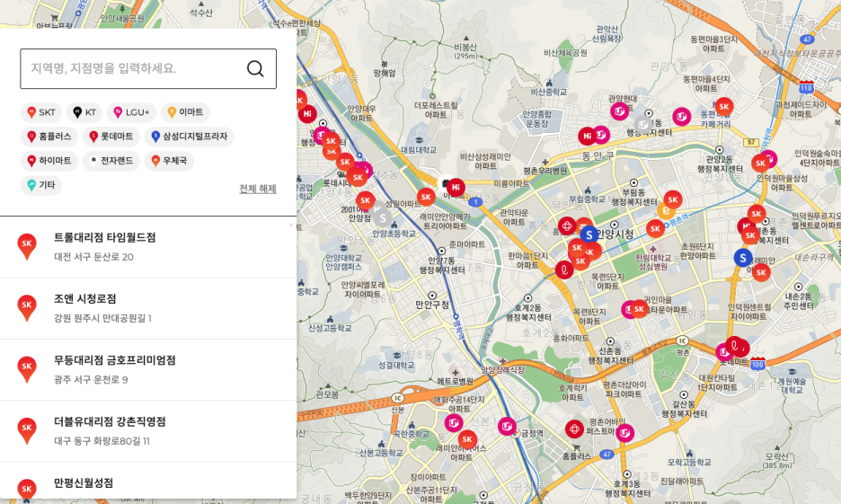Select the SK marker near 래미안하이어스 아파트
The width and height of the screenshot is (841, 504).
(x=467, y=439)
